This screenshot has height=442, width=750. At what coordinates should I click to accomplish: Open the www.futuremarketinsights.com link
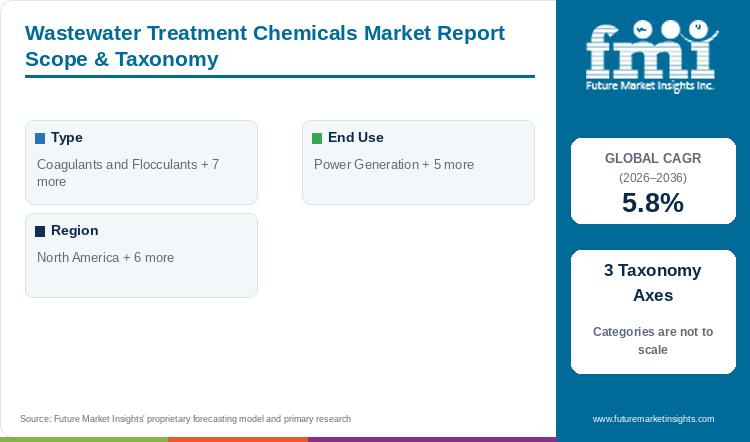point(653,419)
